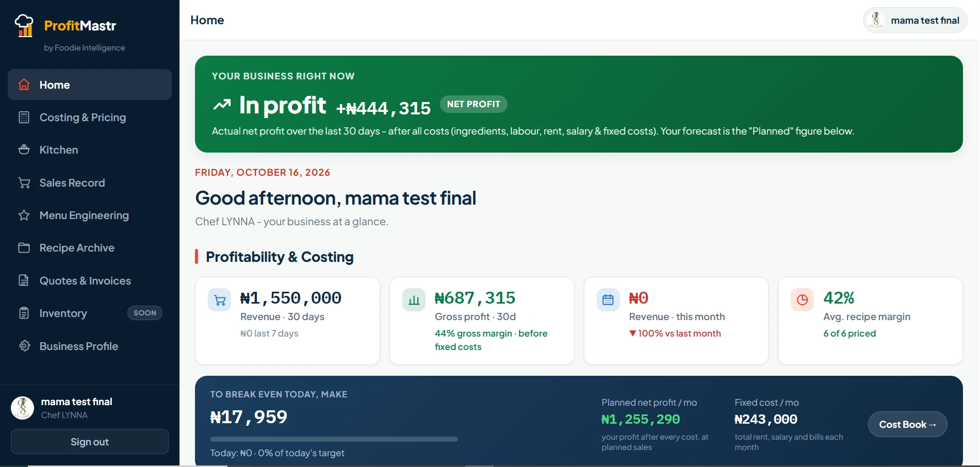Click the Costing & Pricing calculator icon
Image resolution: width=980 pixels, height=467 pixels.
click(24, 117)
